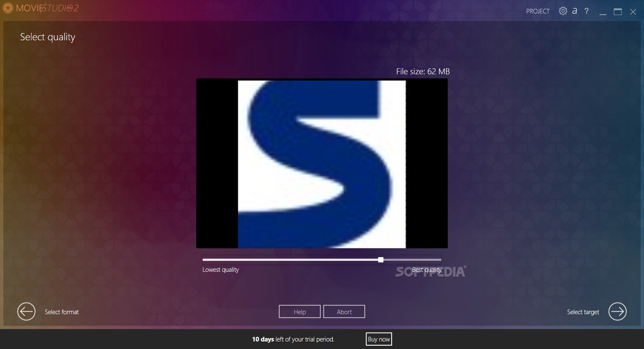Click the 'Best quality' label

tap(427, 270)
